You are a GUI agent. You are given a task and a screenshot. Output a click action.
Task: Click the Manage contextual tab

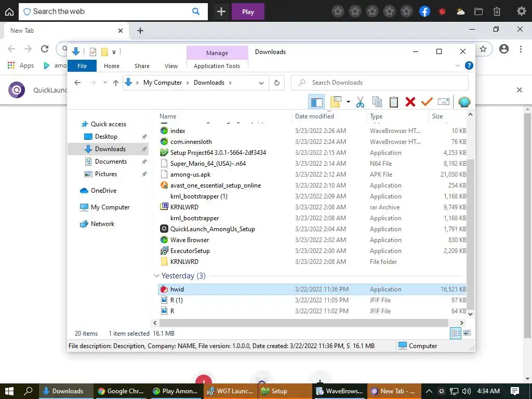[x=217, y=53]
